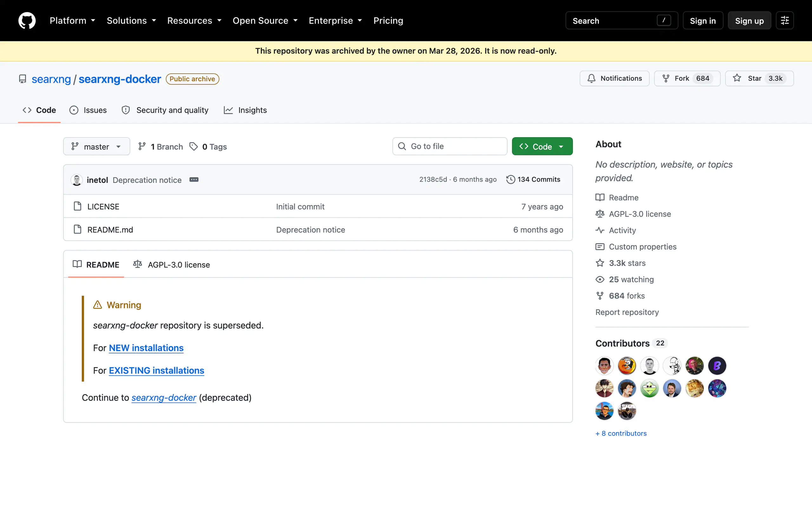Expand the Resources menu

(194, 21)
